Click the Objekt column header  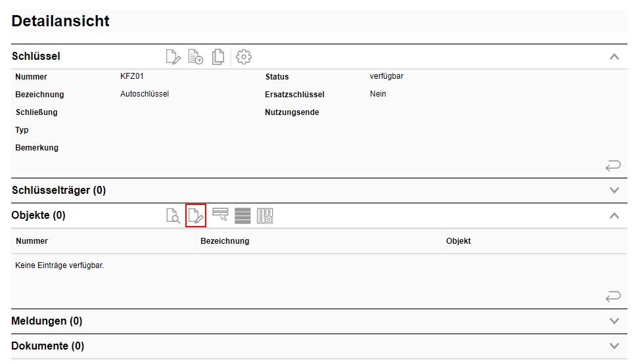click(x=458, y=241)
